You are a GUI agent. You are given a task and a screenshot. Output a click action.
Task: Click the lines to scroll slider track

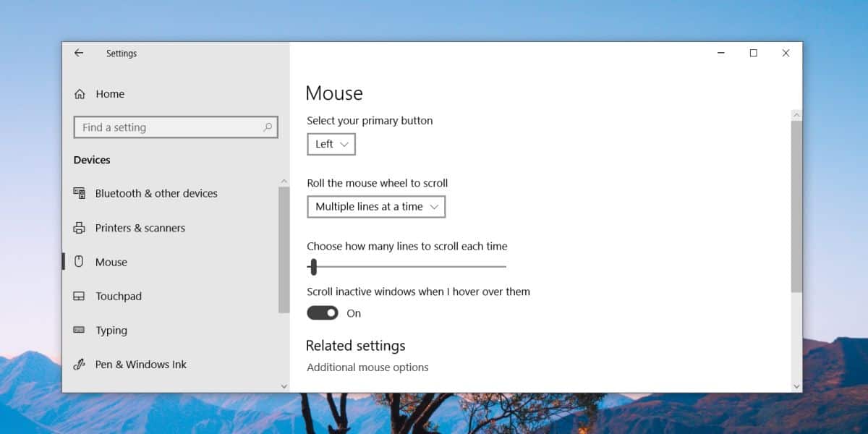click(x=407, y=267)
